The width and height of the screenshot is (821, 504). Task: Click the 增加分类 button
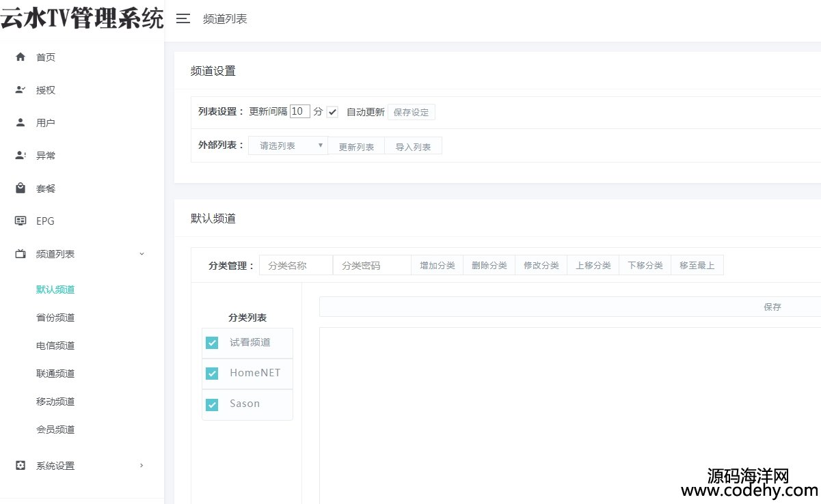point(437,265)
